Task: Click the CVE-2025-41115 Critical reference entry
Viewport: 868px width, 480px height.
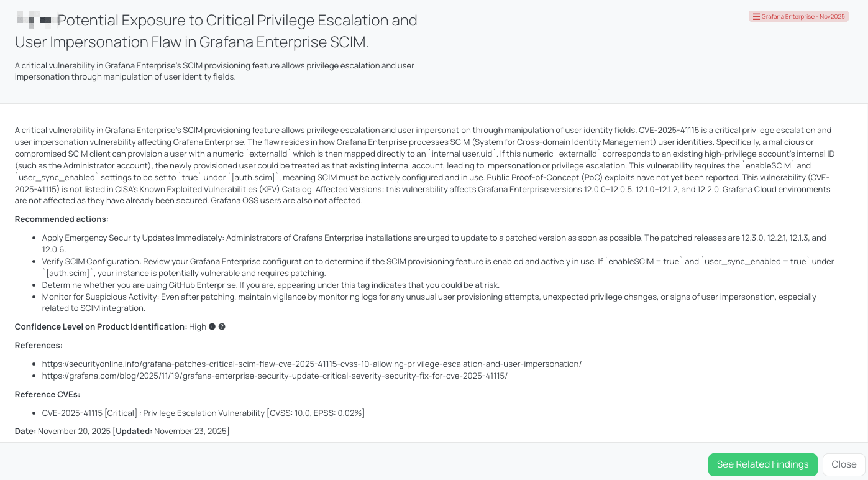Action: point(203,413)
